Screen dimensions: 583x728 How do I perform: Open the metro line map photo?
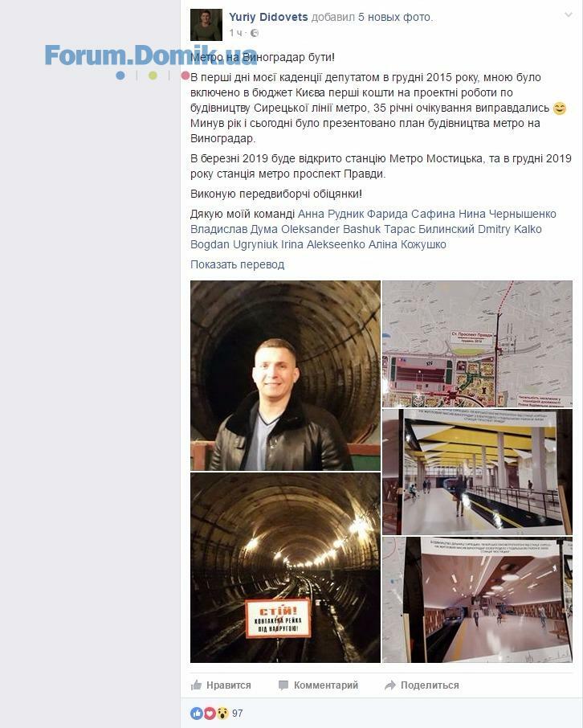pos(477,344)
